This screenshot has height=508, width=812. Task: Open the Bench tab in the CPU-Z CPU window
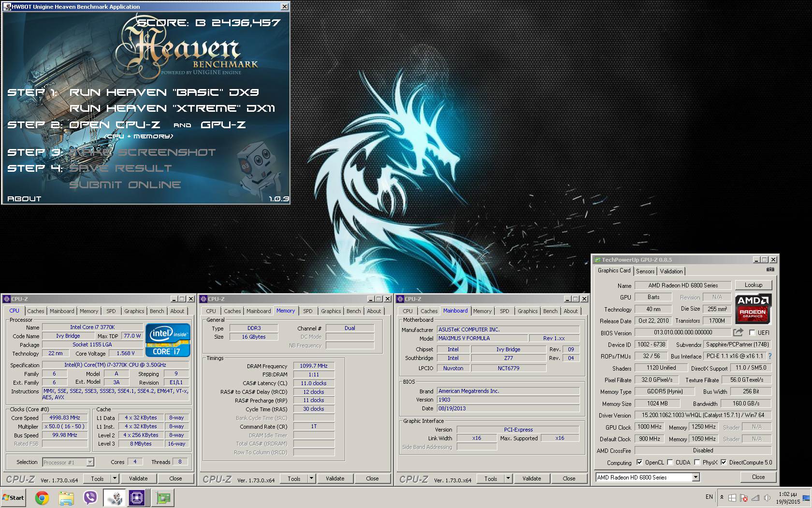tap(157, 311)
